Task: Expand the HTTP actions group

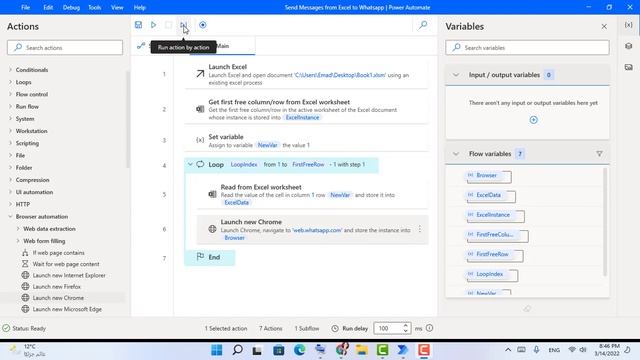Action: [x=11, y=204]
